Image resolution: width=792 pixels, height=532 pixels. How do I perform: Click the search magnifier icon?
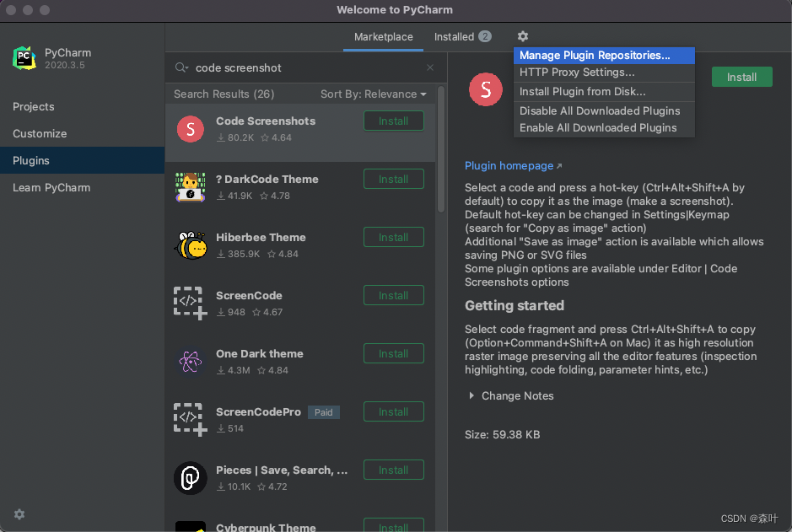pyautogui.click(x=181, y=67)
